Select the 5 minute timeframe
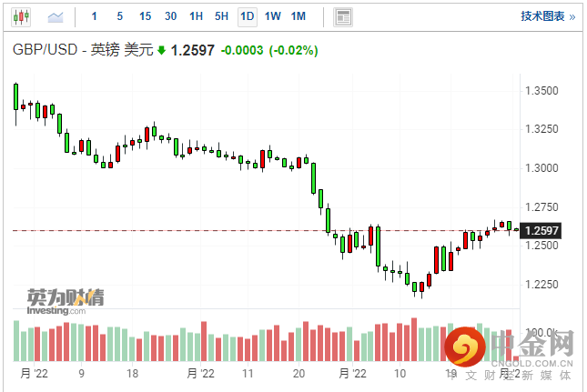This screenshot has height=392, width=587. point(121,16)
